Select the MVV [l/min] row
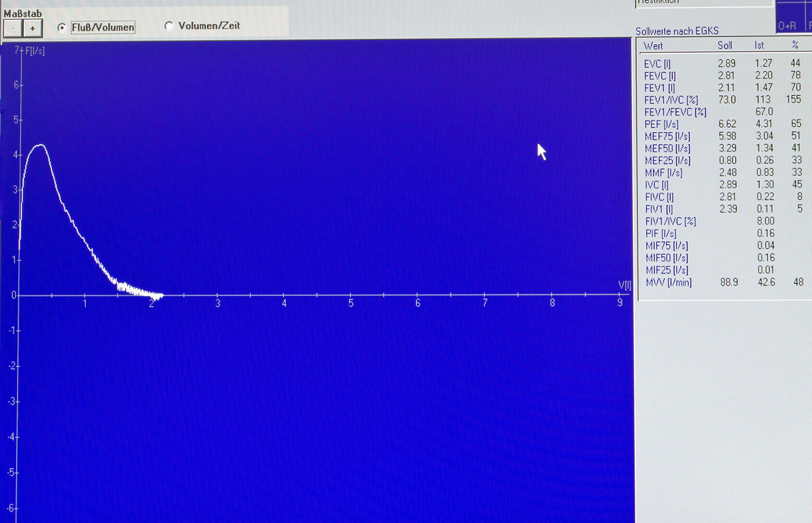This screenshot has width=812, height=523. (668, 282)
